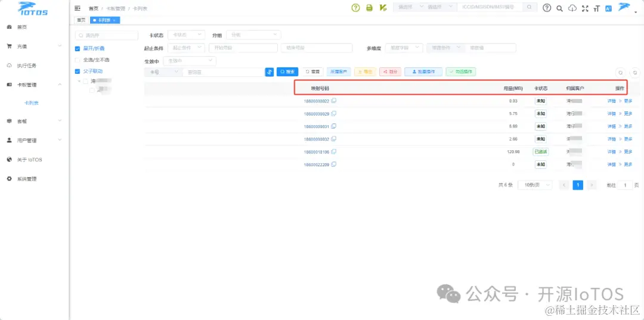Click the blue batch operation button
The image size is (644, 320).
(x=423, y=72)
